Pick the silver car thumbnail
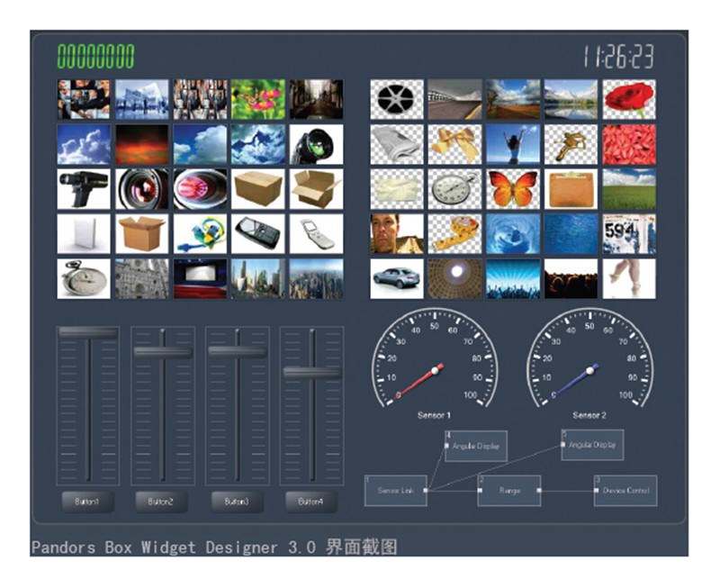 (x=397, y=279)
